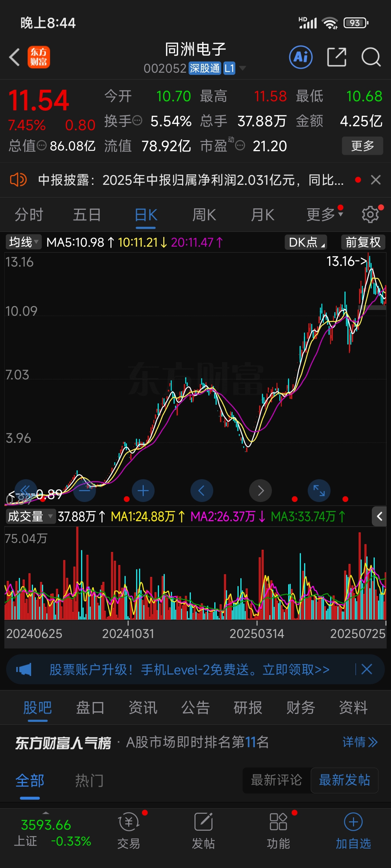Open the 功能 functions icon
The height and width of the screenshot is (868, 391).
click(278, 831)
